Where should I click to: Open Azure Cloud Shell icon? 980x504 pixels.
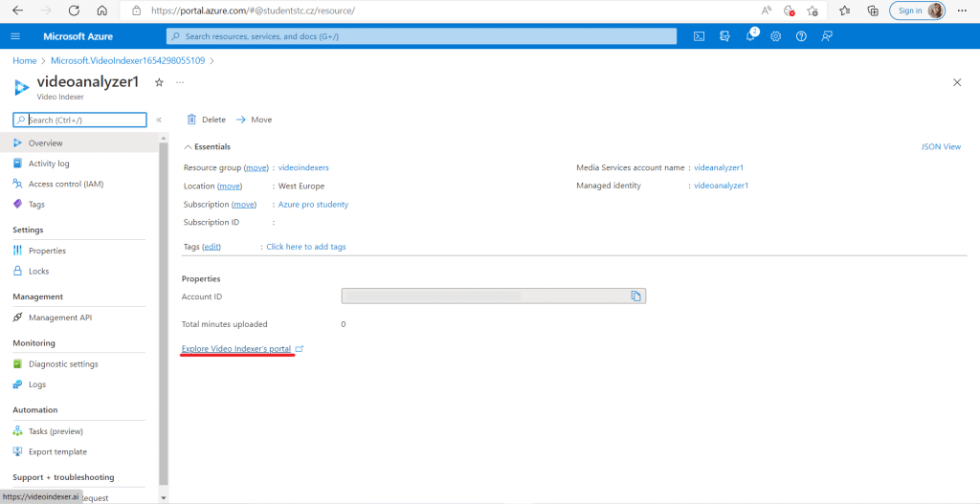700,36
